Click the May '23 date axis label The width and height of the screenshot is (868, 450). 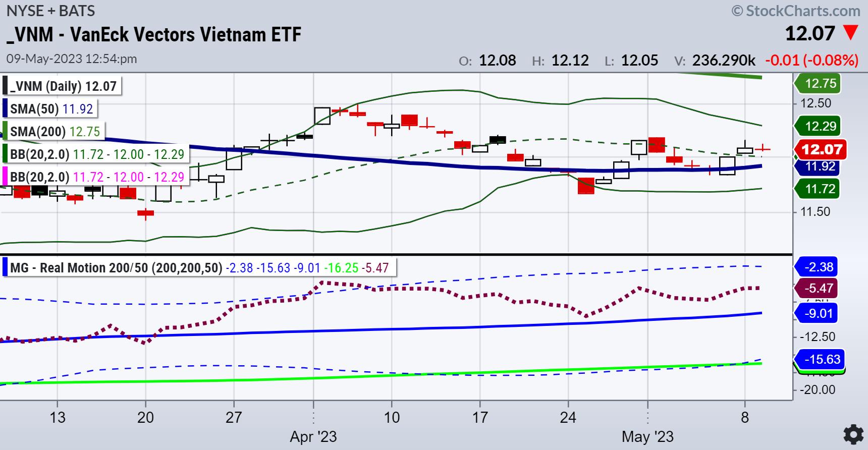(647, 436)
